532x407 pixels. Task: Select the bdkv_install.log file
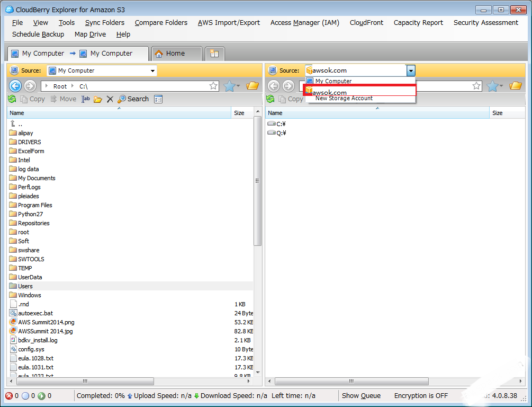pyautogui.click(x=130, y=340)
